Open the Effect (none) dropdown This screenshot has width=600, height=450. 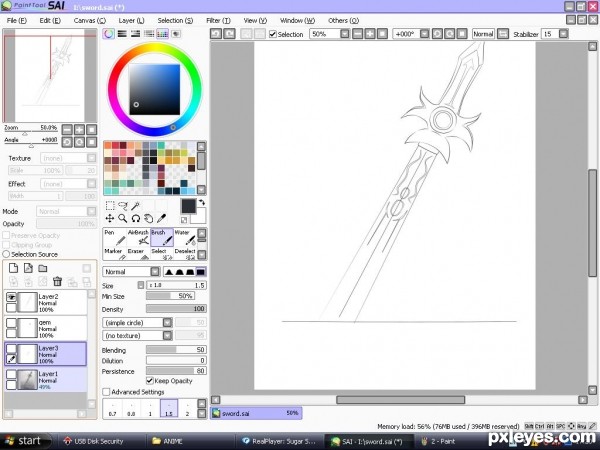(91, 184)
